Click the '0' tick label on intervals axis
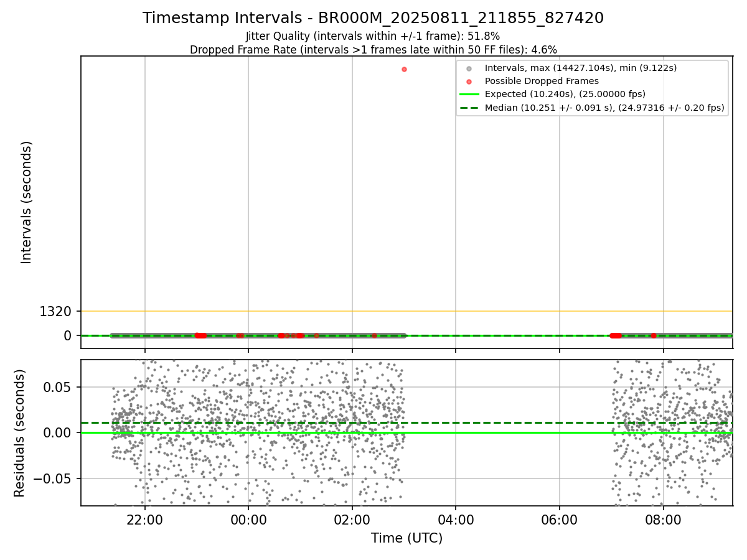The width and height of the screenshot is (747, 560). click(68, 335)
